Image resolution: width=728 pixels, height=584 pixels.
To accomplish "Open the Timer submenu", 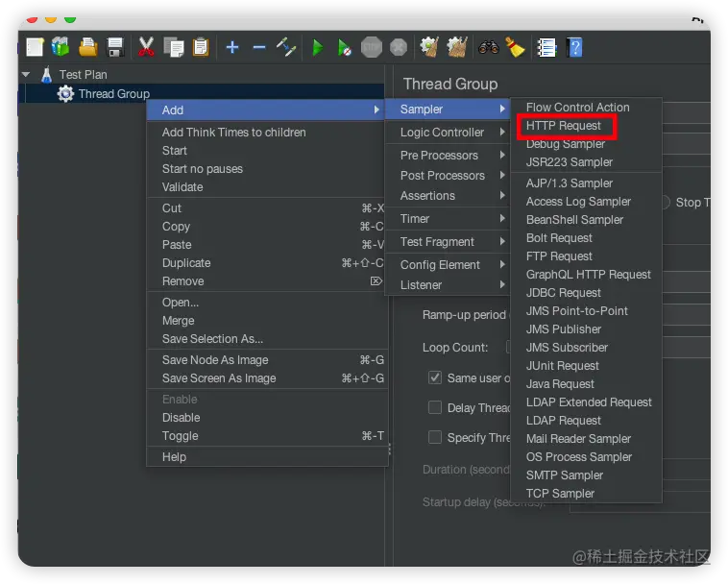I will (x=448, y=219).
